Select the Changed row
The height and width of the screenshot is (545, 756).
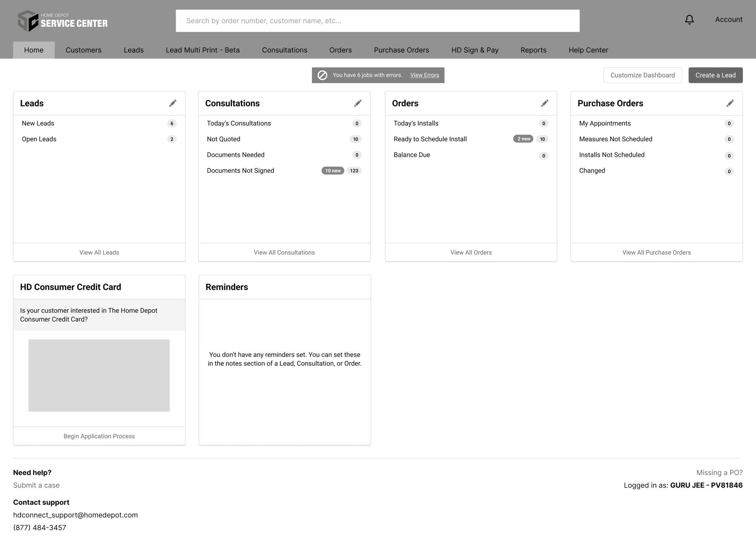(656, 171)
